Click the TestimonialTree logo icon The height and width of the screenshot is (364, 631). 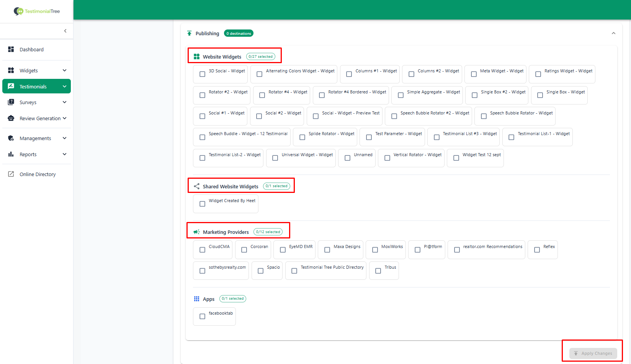pyautogui.click(x=18, y=11)
